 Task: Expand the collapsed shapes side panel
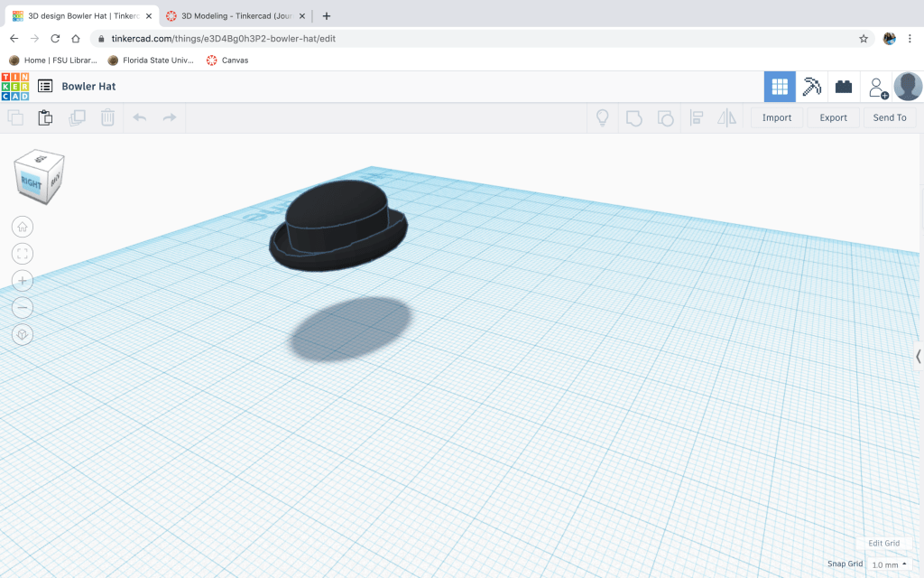click(918, 357)
